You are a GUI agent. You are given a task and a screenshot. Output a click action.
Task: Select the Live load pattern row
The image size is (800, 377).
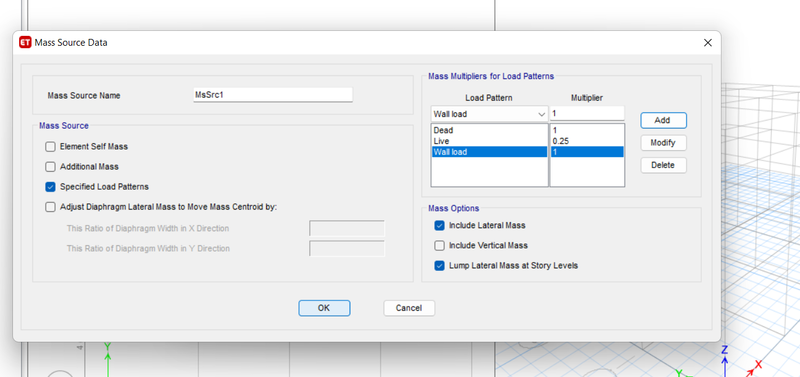click(x=489, y=141)
